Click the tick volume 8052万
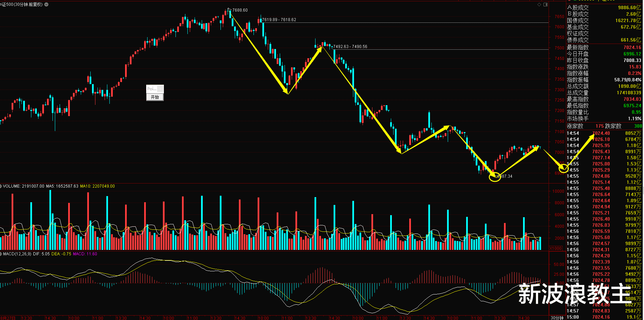 (x=633, y=133)
